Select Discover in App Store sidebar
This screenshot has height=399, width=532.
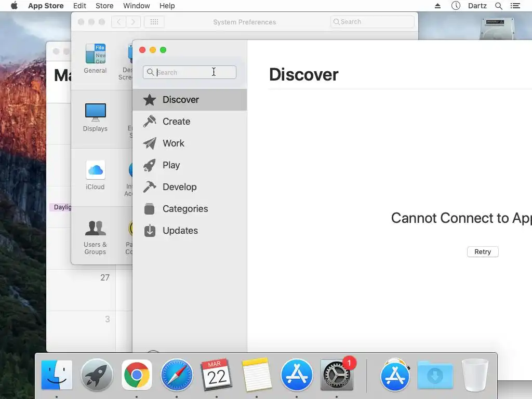pyautogui.click(x=190, y=100)
